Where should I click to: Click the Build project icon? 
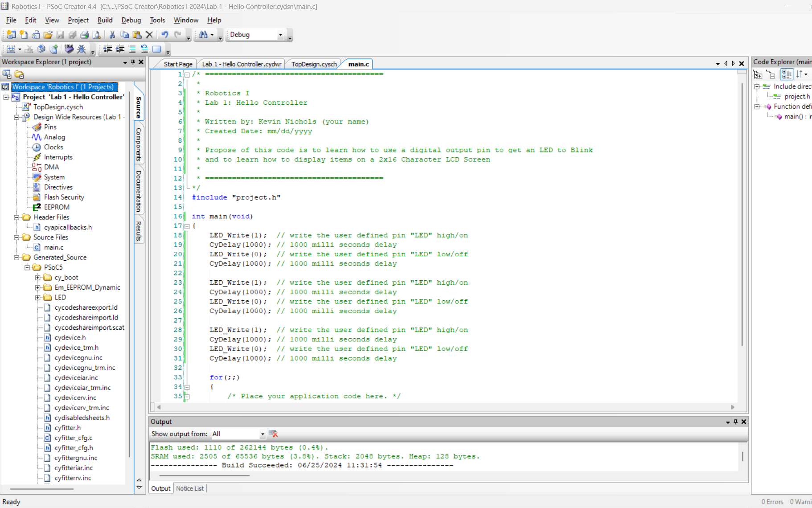click(11, 49)
